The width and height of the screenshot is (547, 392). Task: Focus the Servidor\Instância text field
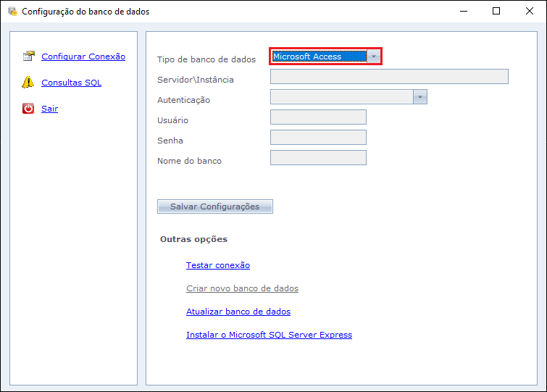[389, 77]
